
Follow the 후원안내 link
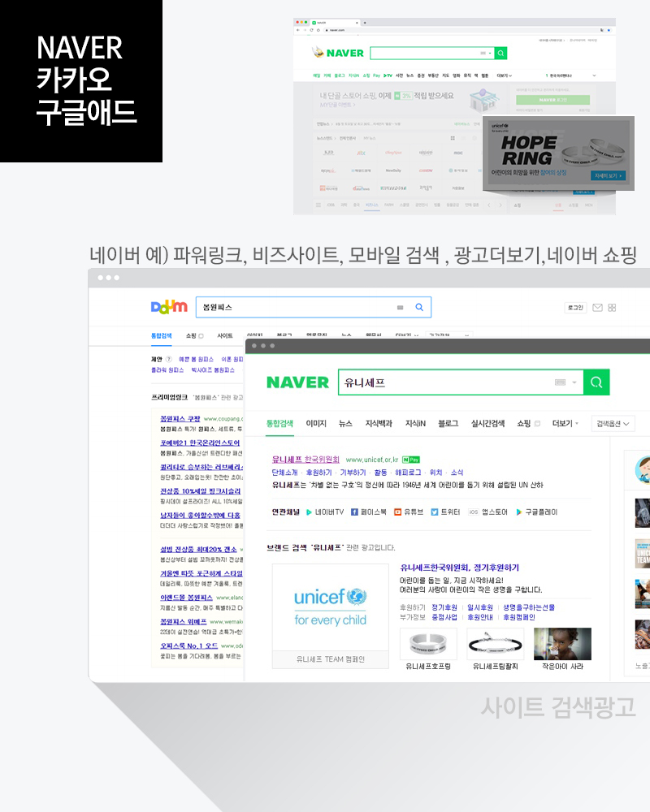click(479, 617)
